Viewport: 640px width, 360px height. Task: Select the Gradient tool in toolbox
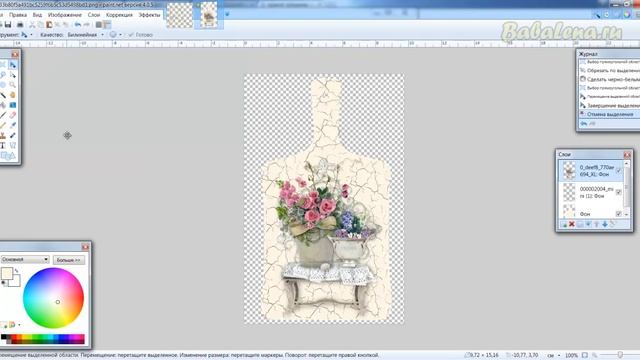click(13, 105)
